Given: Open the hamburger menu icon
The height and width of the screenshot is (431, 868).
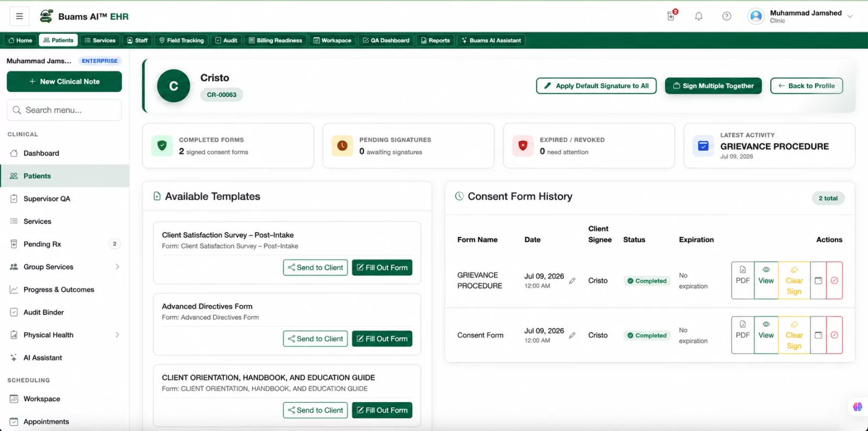Looking at the screenshot, I should tap(20, 16).
